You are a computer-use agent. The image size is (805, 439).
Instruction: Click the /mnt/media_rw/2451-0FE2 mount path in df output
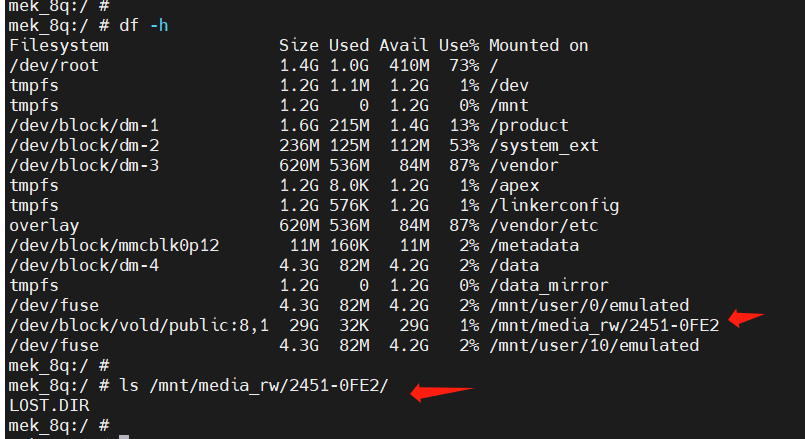click(x=603, y=326)
